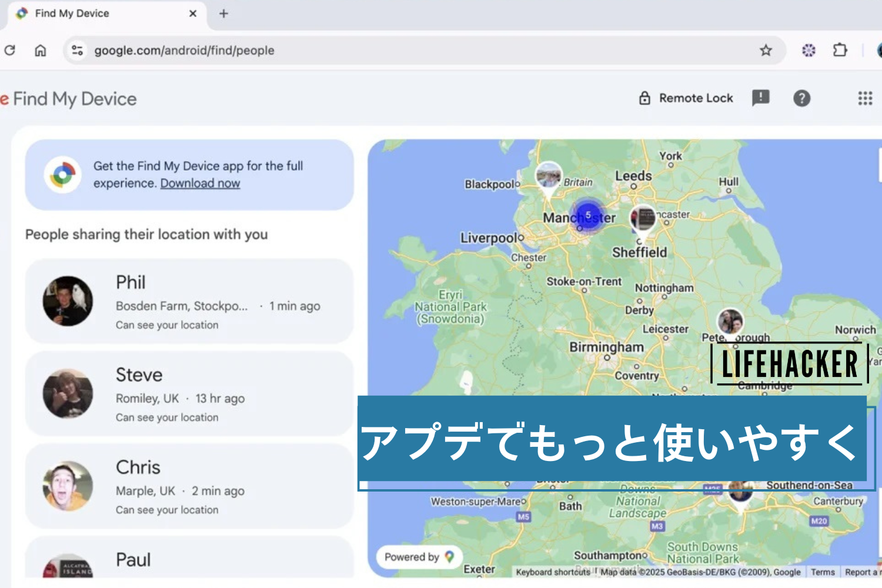Click the page reload icon
This screenshot has height=588, width=882.
point(9,50)
